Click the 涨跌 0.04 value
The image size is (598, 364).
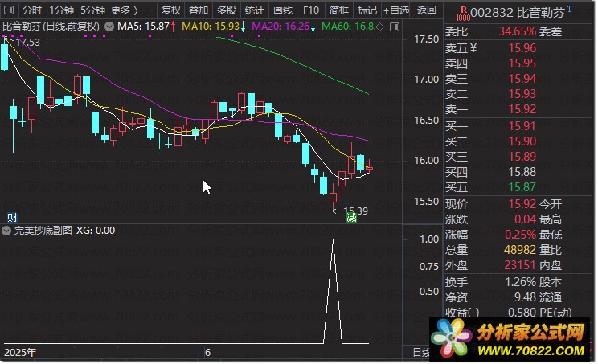pos(525,219)
